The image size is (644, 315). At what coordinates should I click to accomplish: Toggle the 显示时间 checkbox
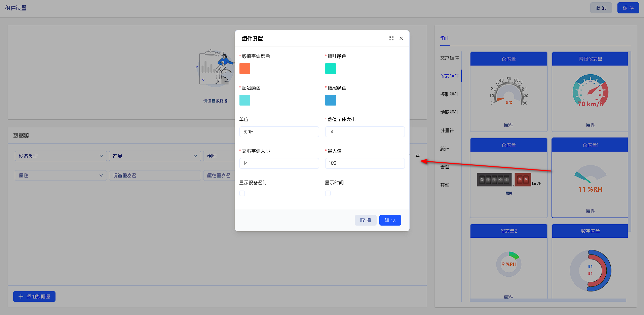(x=328, y=193)
